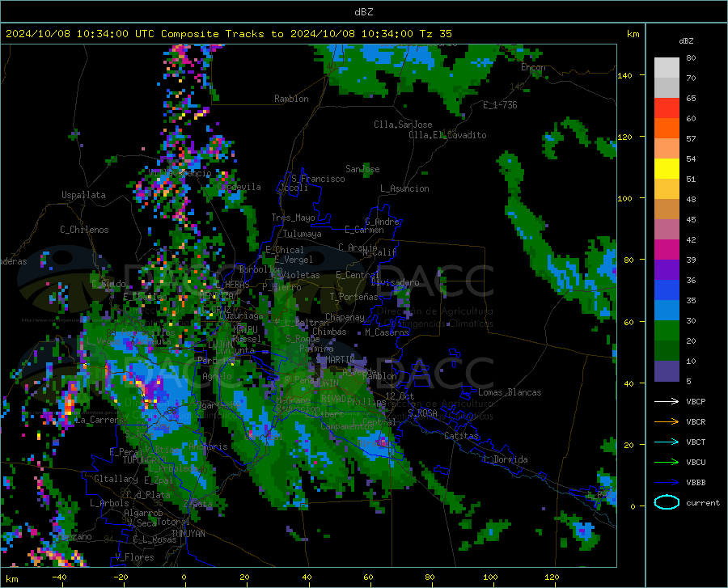Viewport: 728px width, 588px height.
Task: Click the 'SanJose' map label
Action: coord(362,169)
